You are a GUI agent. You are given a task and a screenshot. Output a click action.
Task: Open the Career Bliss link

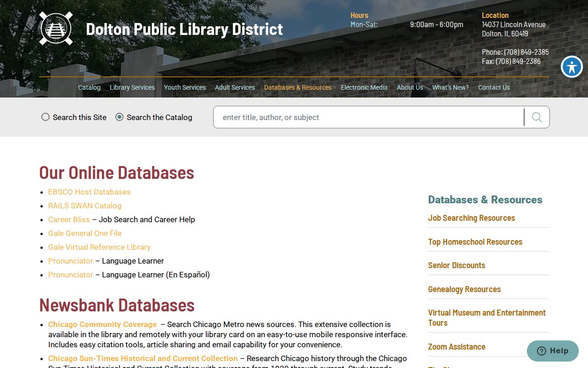click(69, 219)
